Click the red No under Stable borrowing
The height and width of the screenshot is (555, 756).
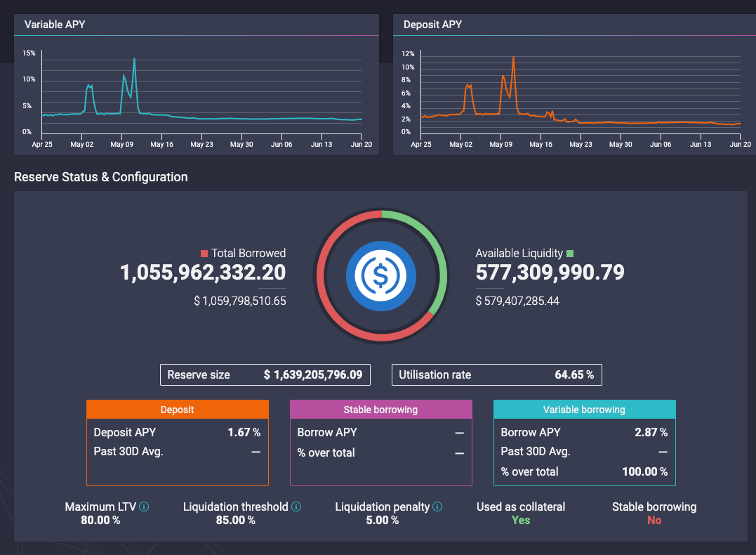[x=654, y=521]
